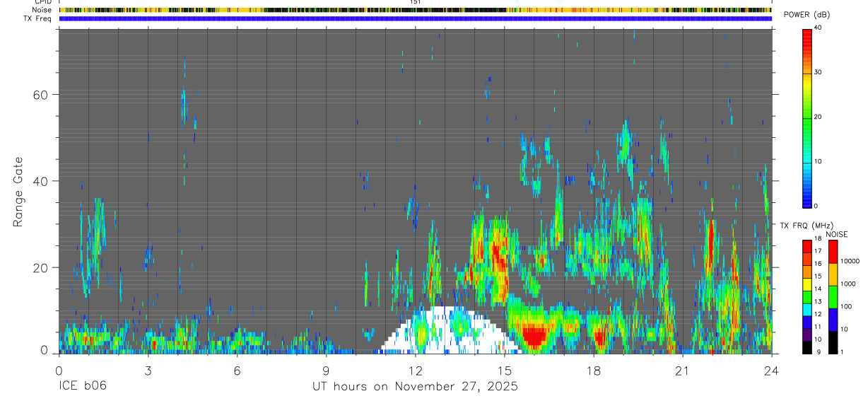
Task: Click the UT hours axis tick '15'
Action: [505, 370]
